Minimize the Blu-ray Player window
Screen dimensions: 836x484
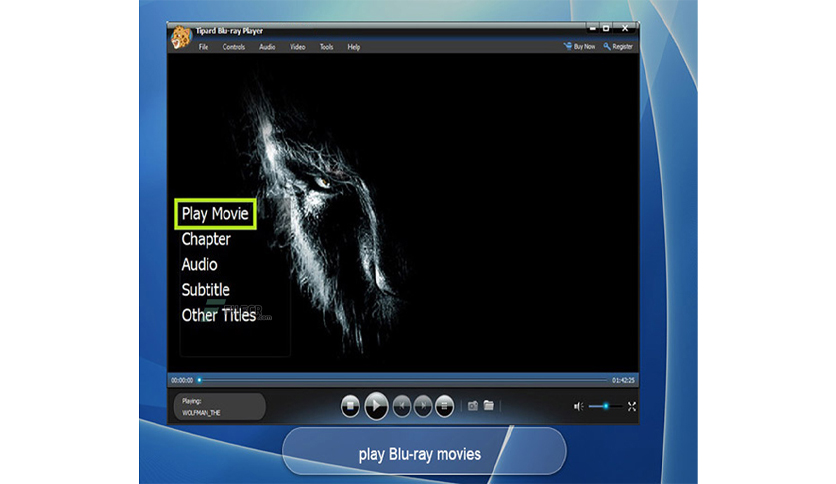(592, 28)
